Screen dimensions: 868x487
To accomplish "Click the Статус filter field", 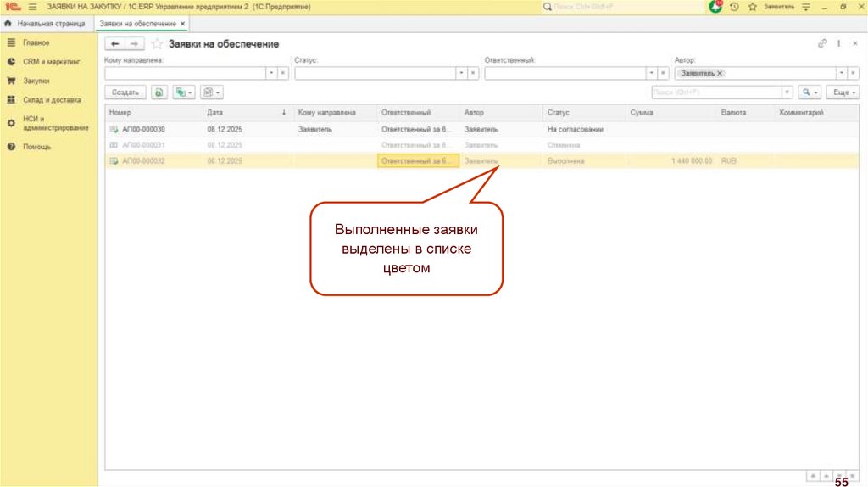I will (375, 73).
